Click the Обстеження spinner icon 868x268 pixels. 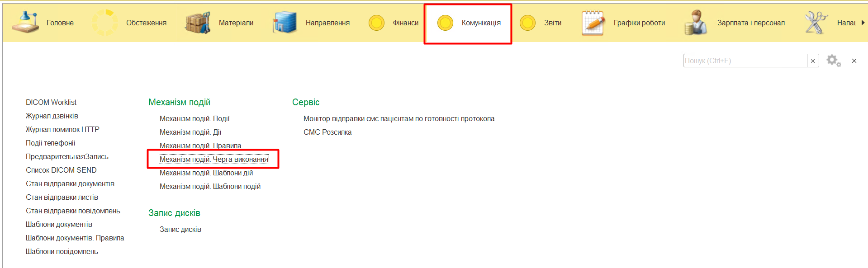[x=105, y=23]
